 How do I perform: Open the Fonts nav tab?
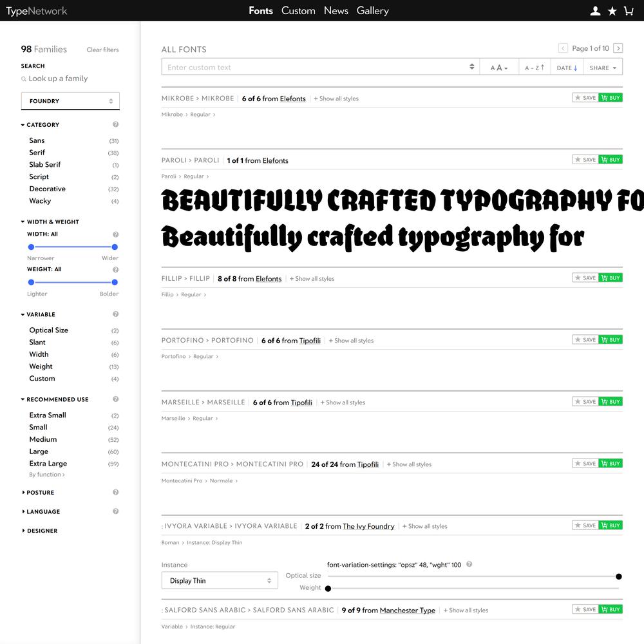click(261, 11)
